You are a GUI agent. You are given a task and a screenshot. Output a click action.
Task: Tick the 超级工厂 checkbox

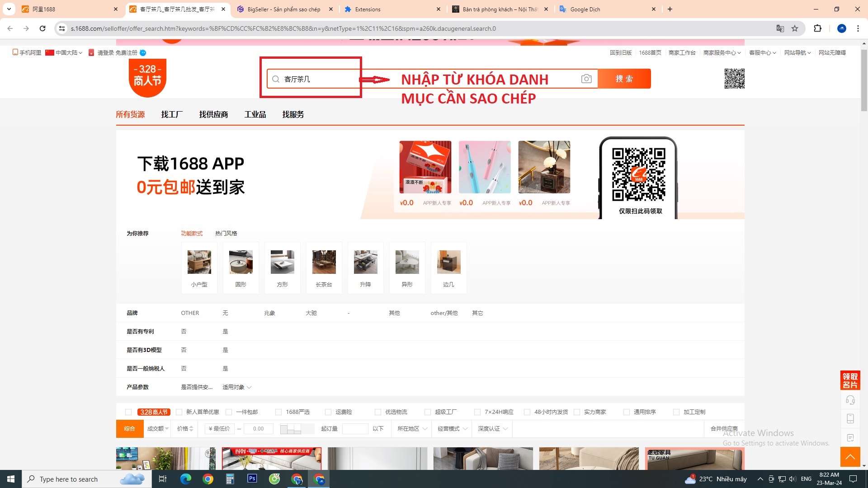coord(428,412)
